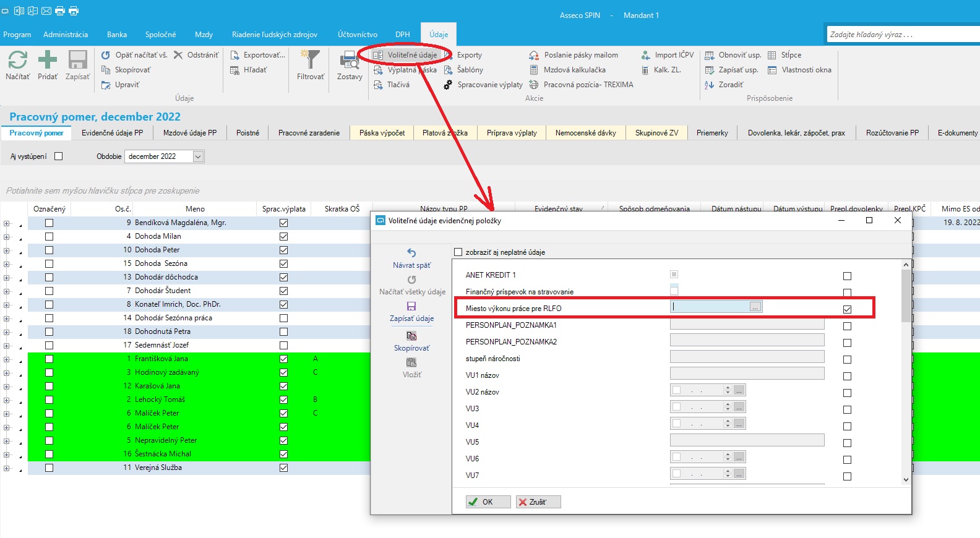
Task: Click the Hľadať search icon
Action: (x=234, y=70)
